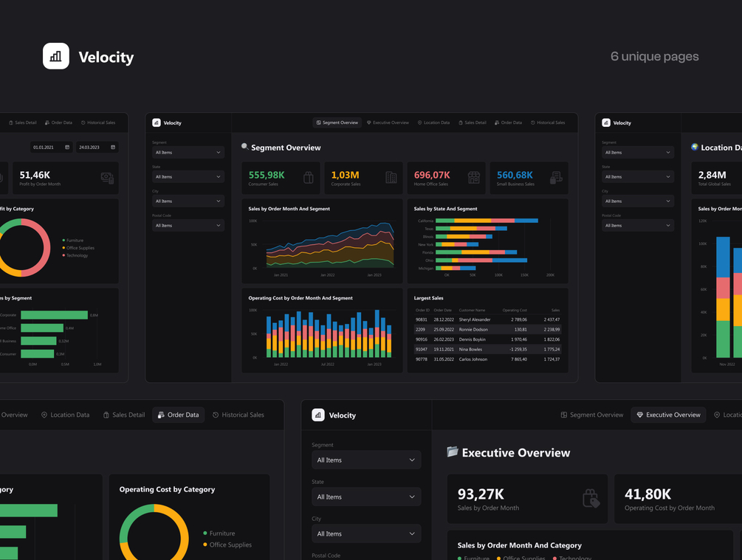The height and width of the screenshot is (560, 742).
Task: Select the active Executive Overview tab in the bottom window
Action: 668,415
